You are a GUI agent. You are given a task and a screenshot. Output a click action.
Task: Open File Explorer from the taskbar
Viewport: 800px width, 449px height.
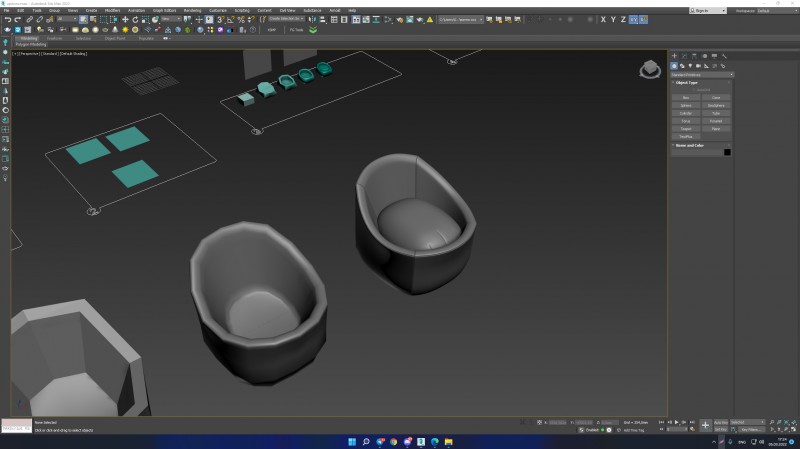[448, 442]
